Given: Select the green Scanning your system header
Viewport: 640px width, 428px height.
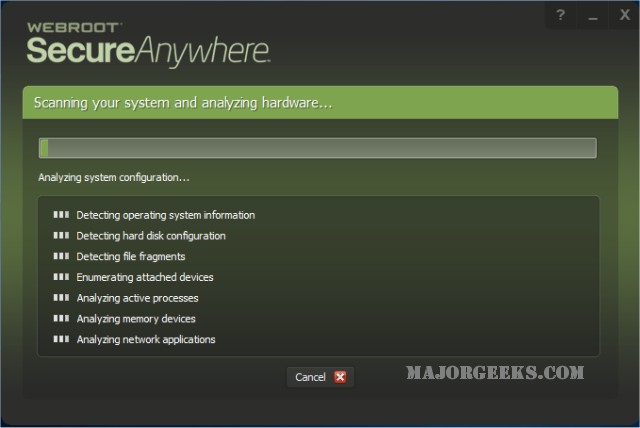Looking at the screenshot, I should click(319, 103).
